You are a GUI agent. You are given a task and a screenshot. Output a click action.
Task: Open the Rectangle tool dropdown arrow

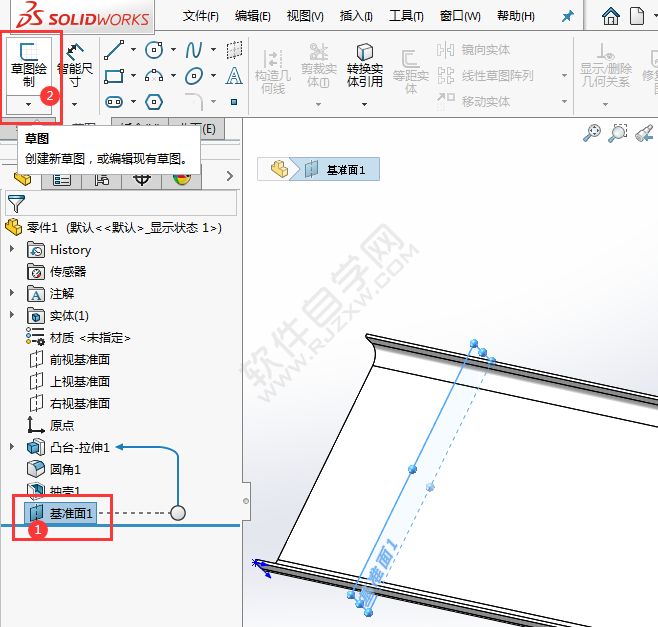pyautogui.click(x=133, y=76)
